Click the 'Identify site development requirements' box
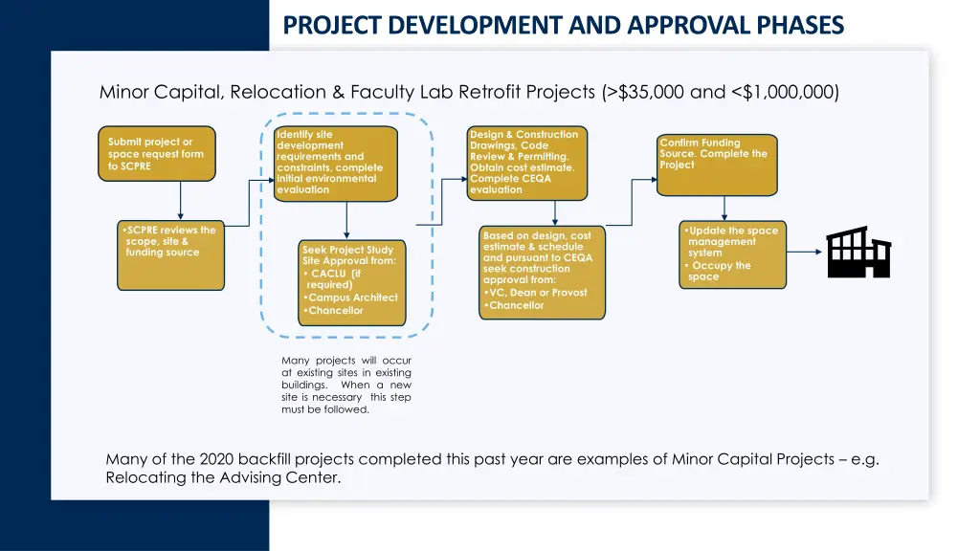 pyautogui.click(x=335, y=163)
